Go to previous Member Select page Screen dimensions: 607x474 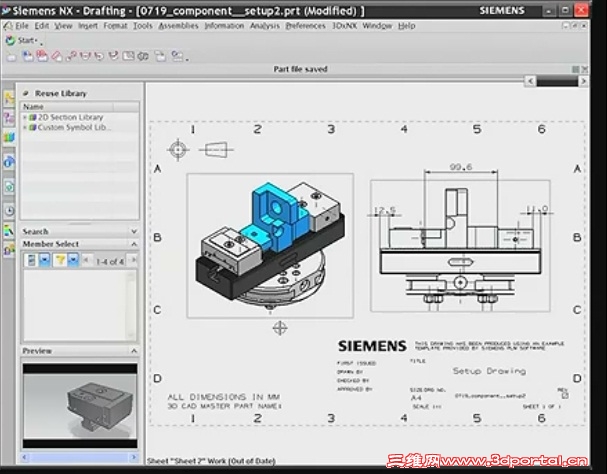click(86, 260)
